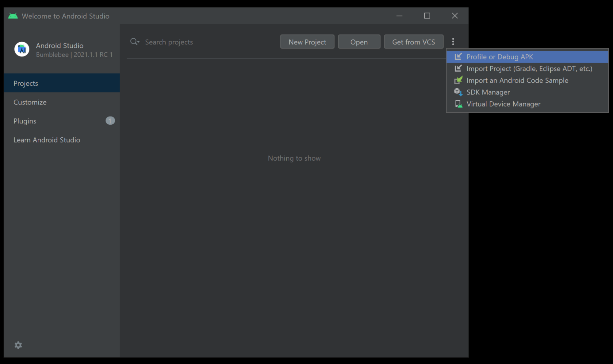
Task: Toggle the three-dot more actions menu
Action: pyautogui.click(x=453, y=42)
